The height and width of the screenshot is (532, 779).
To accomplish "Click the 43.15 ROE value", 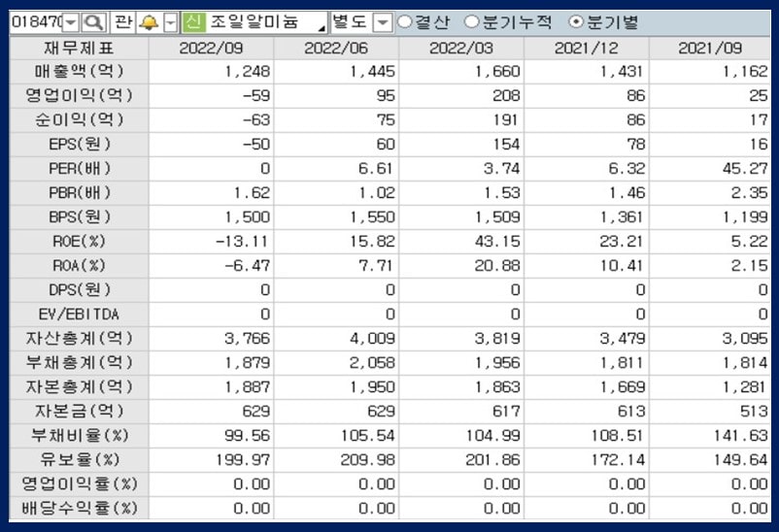I will point(497,242).
